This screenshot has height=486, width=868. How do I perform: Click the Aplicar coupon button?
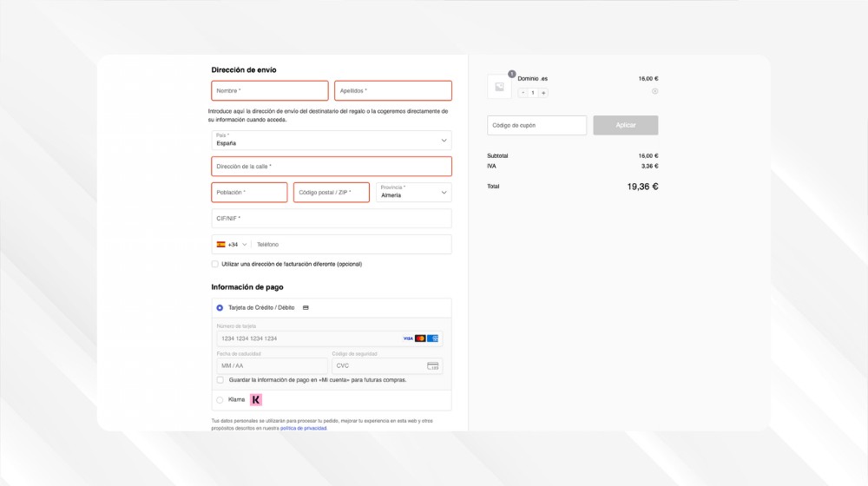pyautogui.click(x=626, y=125)
